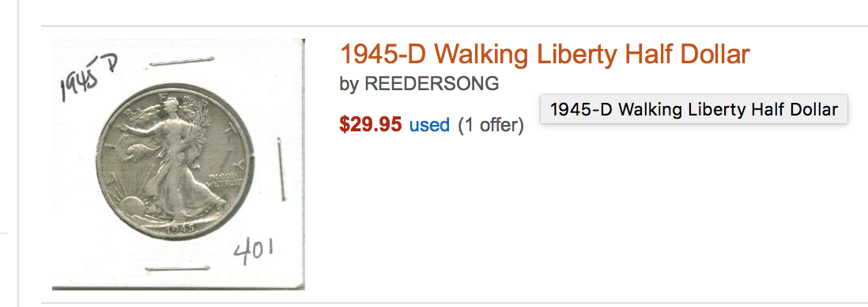Screen dimensions: 868x307
Task: Open the blue "used" offers link
Action: coord(429,125)
